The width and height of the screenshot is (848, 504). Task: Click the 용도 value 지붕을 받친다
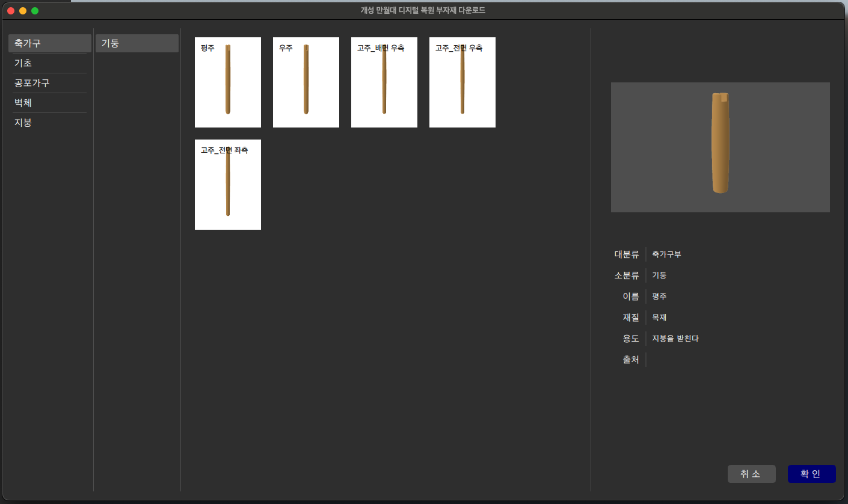click(x=675, y=339)
